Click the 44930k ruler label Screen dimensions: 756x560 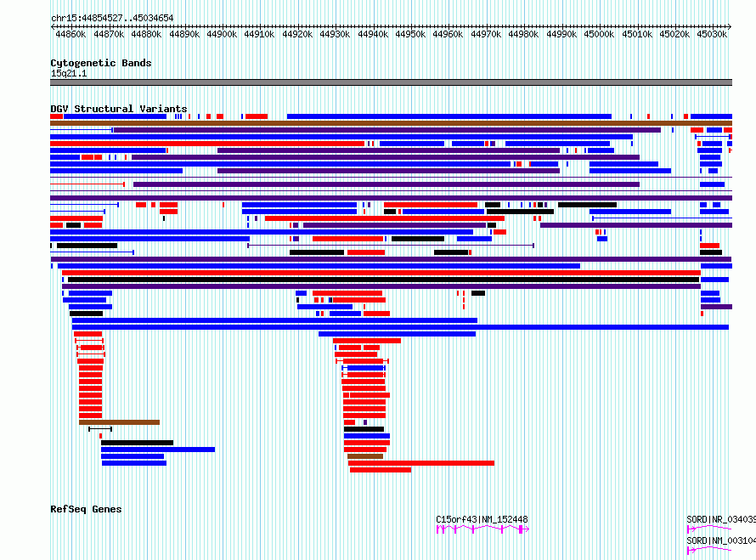click(335, 34)
